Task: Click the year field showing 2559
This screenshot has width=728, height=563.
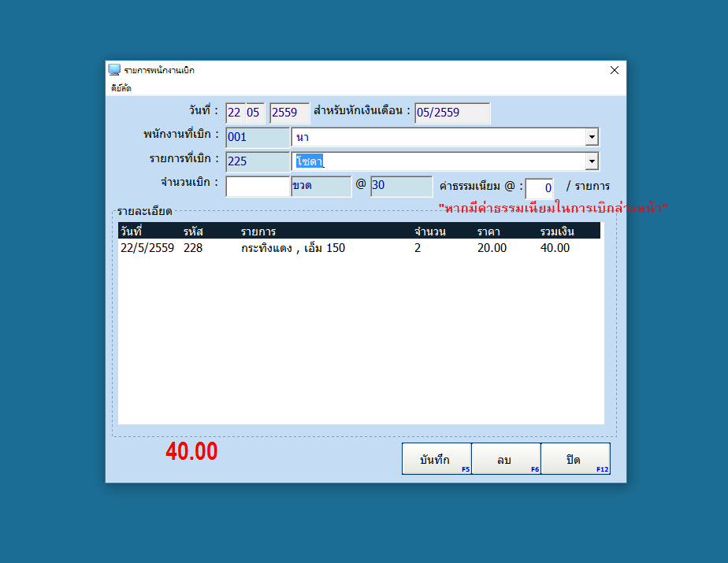Action: 289,113
